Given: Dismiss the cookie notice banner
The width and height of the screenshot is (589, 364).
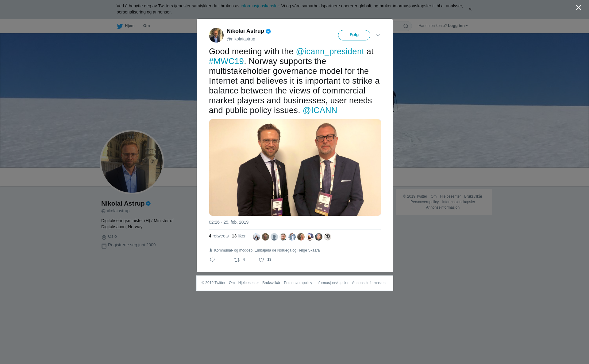Looking at the screenshot, I should pos(470,9).
